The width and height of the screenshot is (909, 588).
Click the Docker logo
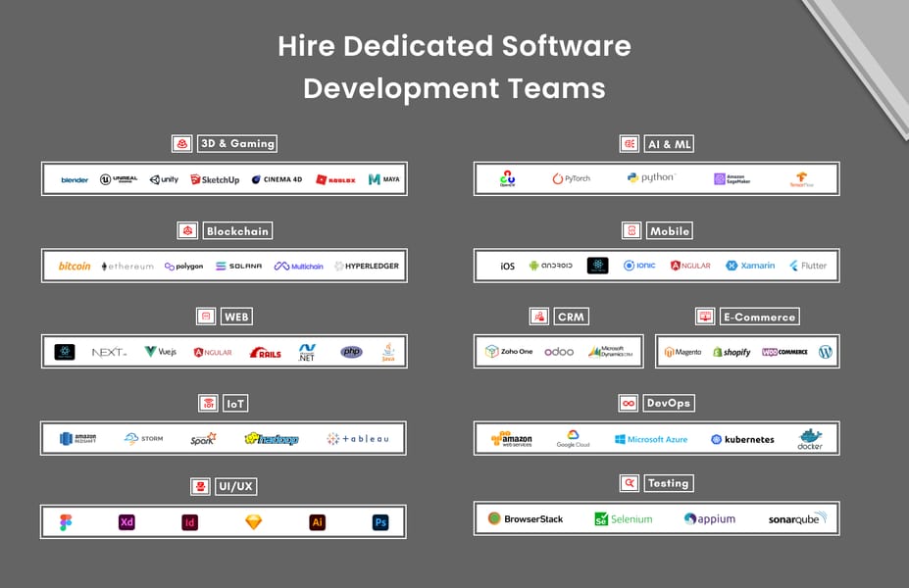point(810,439)
